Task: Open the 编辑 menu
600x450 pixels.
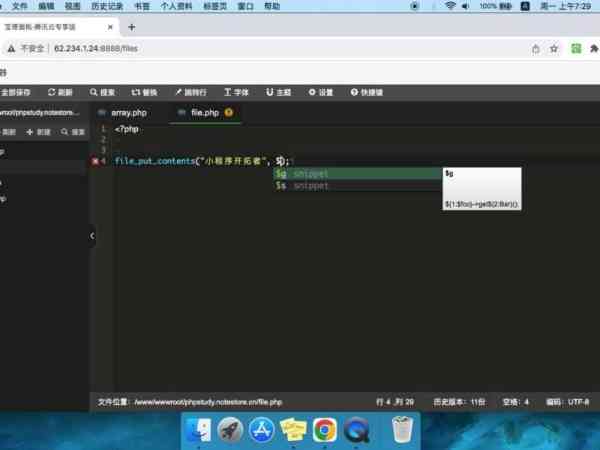Action: 46,6
